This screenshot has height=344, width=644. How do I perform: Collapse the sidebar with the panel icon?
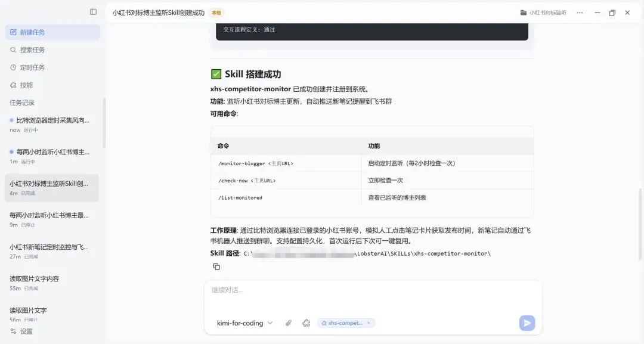point(93,12)
